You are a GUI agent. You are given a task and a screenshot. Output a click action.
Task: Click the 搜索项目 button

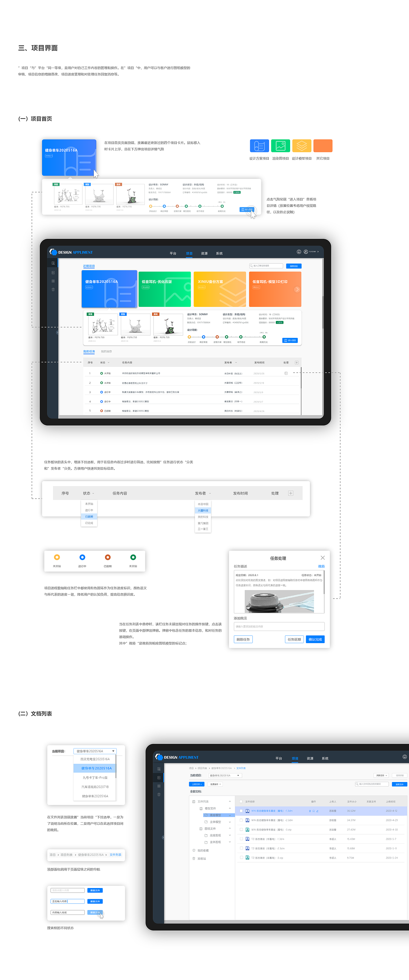pyautogui.click(x=294, y=266)
